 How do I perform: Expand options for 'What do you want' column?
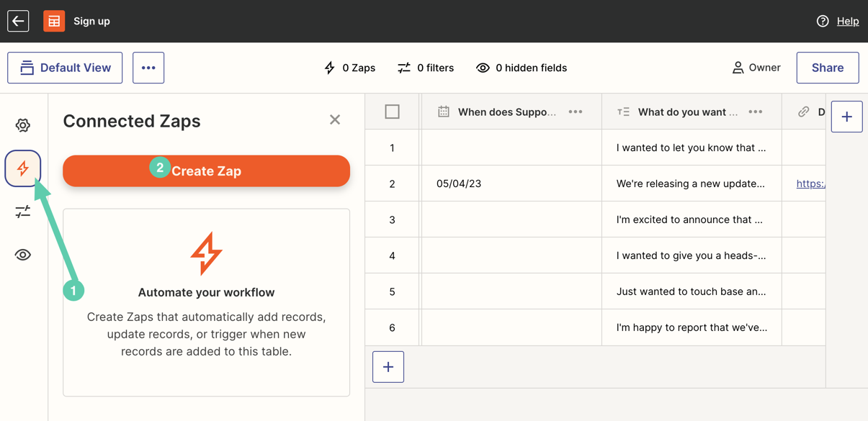tap(756, 112)
